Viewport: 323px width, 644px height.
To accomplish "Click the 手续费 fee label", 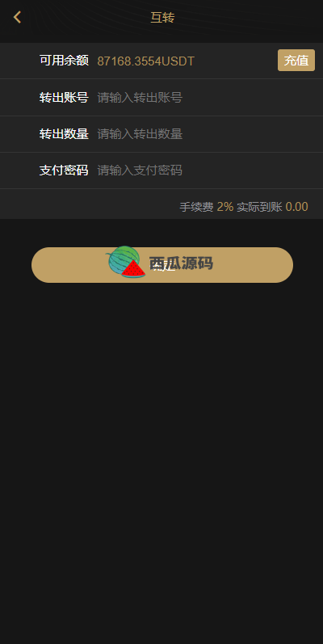I will coord(196,207).
